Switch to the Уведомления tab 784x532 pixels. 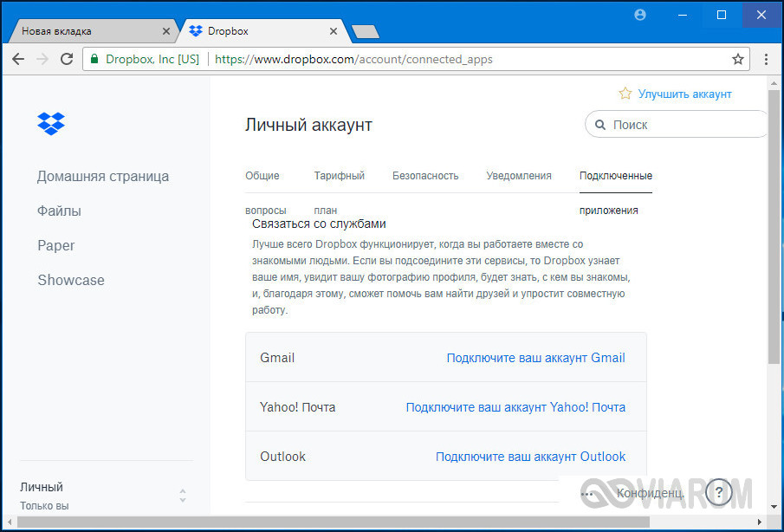519,176
